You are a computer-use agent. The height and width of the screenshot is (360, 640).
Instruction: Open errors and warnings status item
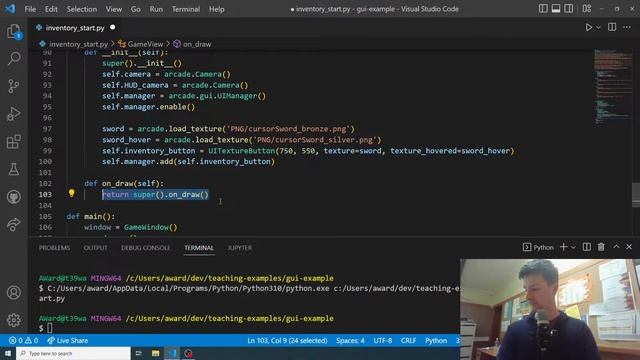[23, 340]
